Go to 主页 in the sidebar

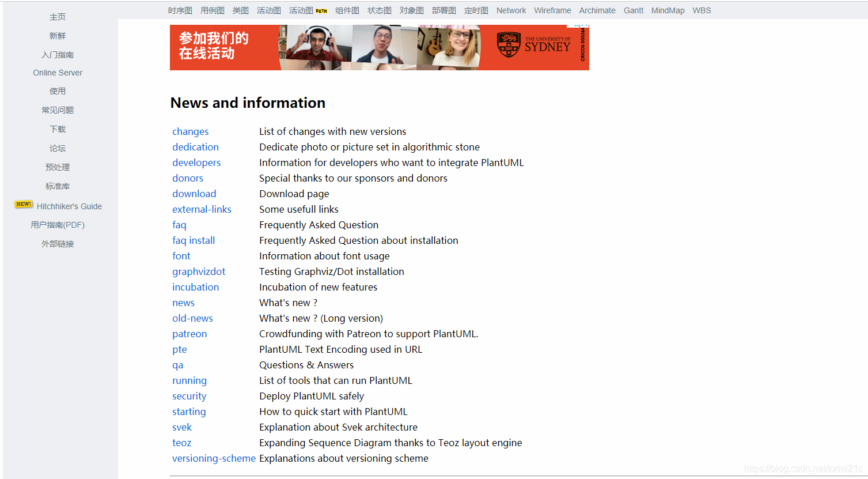point(58,17)
